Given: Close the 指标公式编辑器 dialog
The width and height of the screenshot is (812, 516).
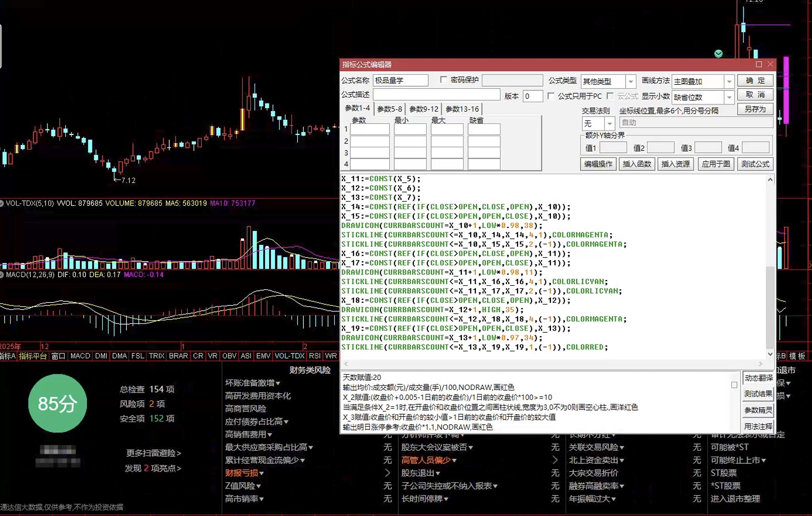Looking at the screenshot, I should tap(770, 64).
